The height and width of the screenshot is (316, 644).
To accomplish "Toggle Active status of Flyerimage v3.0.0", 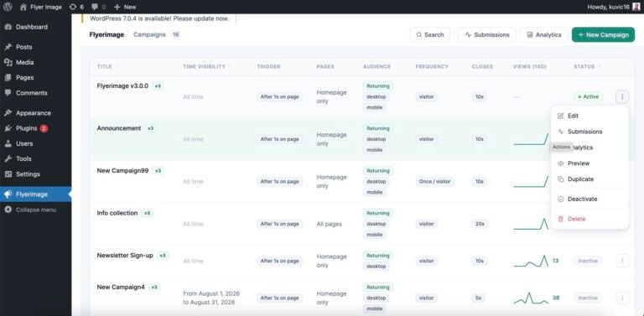I will pos(588,97).
